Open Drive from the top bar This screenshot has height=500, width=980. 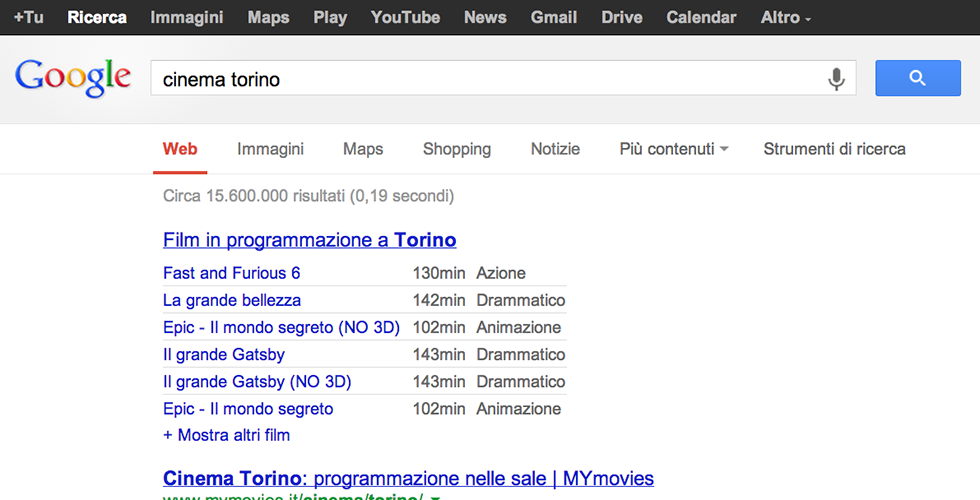point(622,17)
